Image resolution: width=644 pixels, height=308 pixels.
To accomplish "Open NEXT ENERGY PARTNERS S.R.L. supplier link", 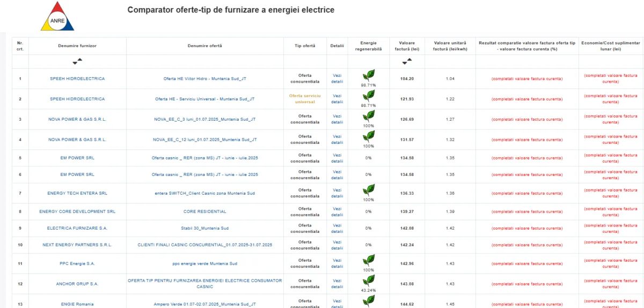I will click(77, 245).
